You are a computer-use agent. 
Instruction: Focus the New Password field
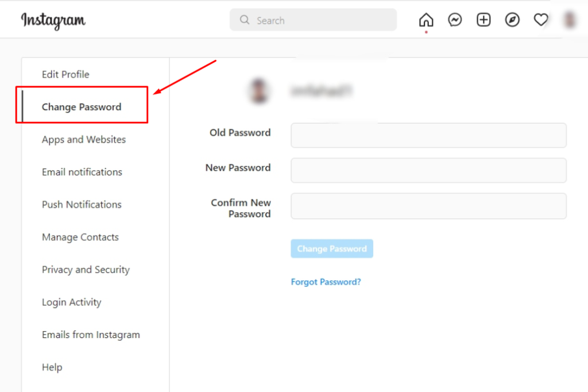point(428,171)
